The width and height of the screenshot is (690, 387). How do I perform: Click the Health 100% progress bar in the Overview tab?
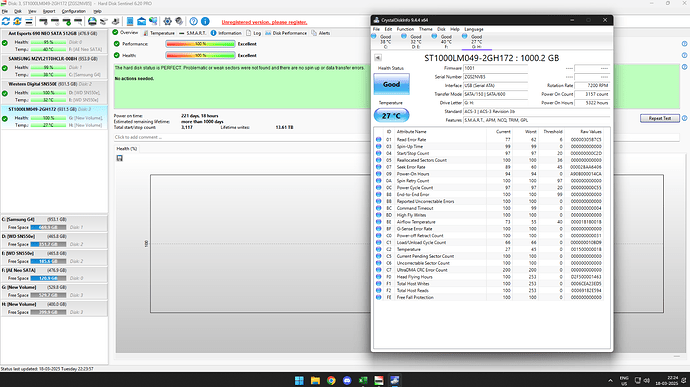(x=200, y=55)
